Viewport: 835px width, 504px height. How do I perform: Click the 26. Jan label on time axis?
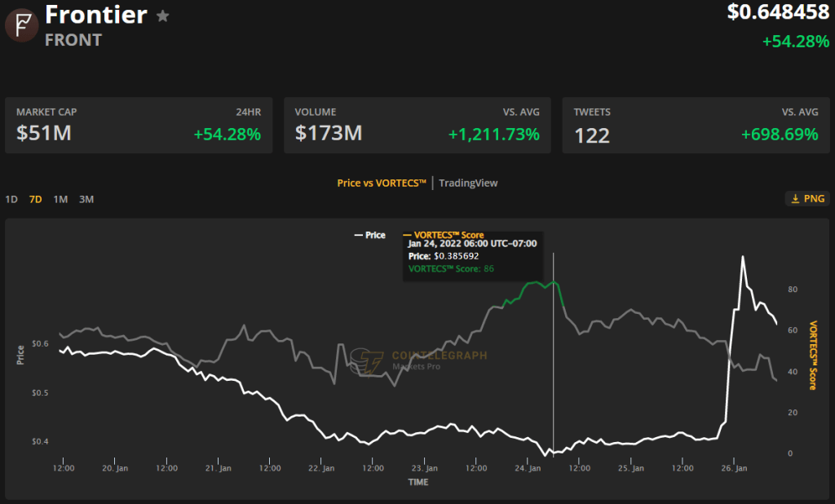click(735, 469)
